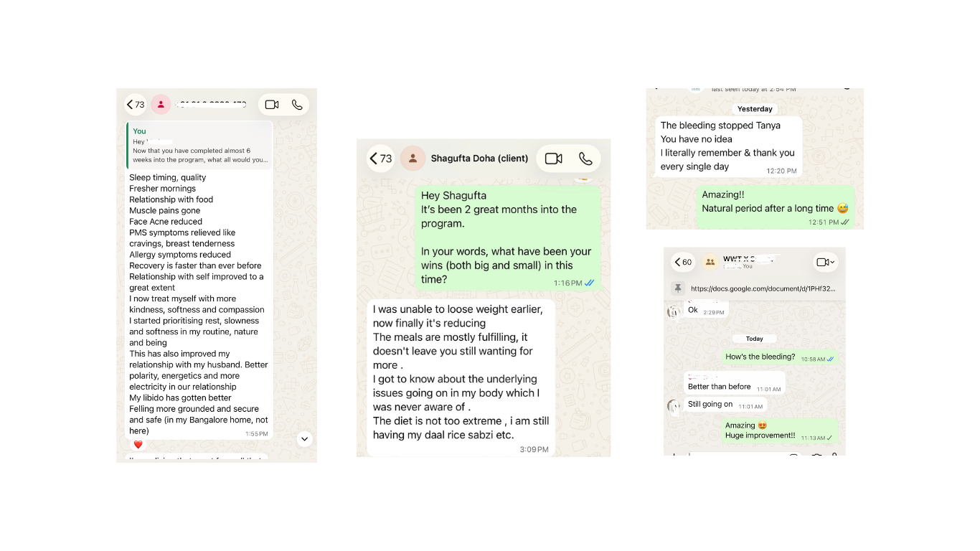Jump to latest messages with the down chevron
980x551 pixels.
(x=304, y=438)
